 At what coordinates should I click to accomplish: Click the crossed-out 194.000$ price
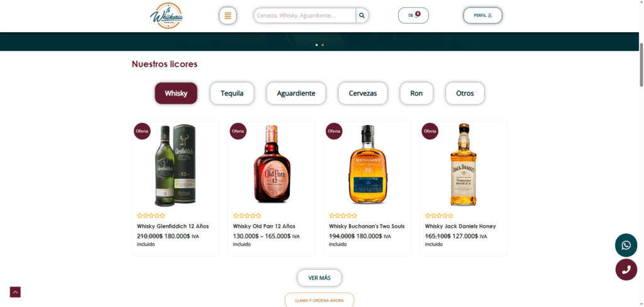[x=341, y=237]
